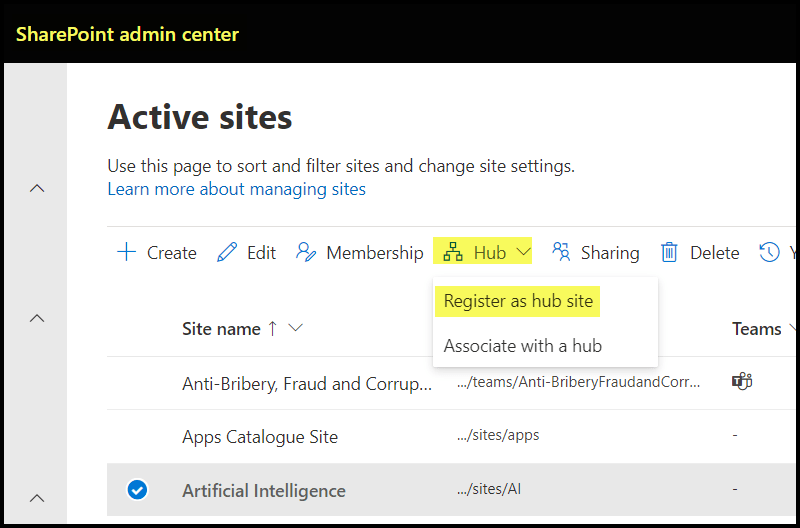Click the Membership people icon
This screenshot has width=800, height=528.
pos(306,252)
